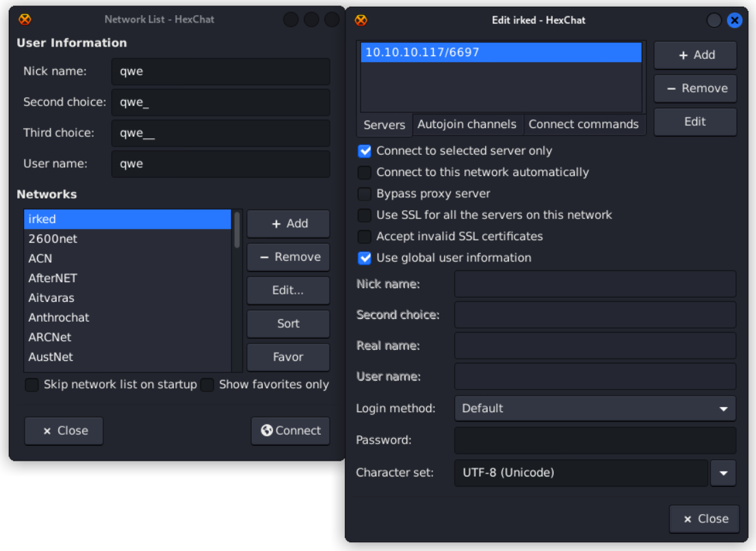Remove the irked network from Network List
The height and width of the screenshot is (551, 756).
288,257
